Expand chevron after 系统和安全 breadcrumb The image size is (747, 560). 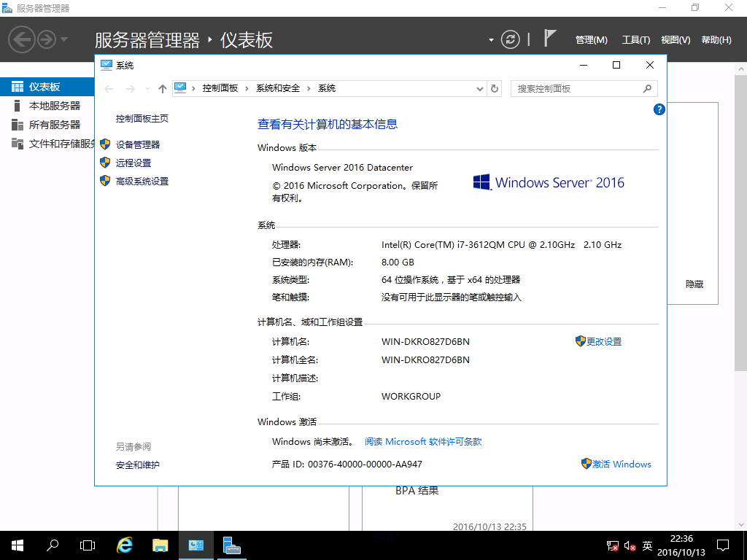pyautogui.click(x=309, y=88)
